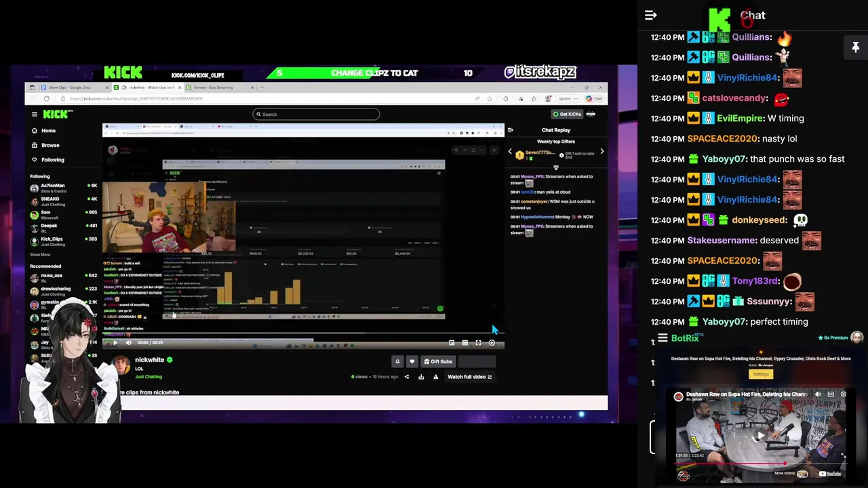Open Browse in the Kick sidebar

tap(50, 145)
